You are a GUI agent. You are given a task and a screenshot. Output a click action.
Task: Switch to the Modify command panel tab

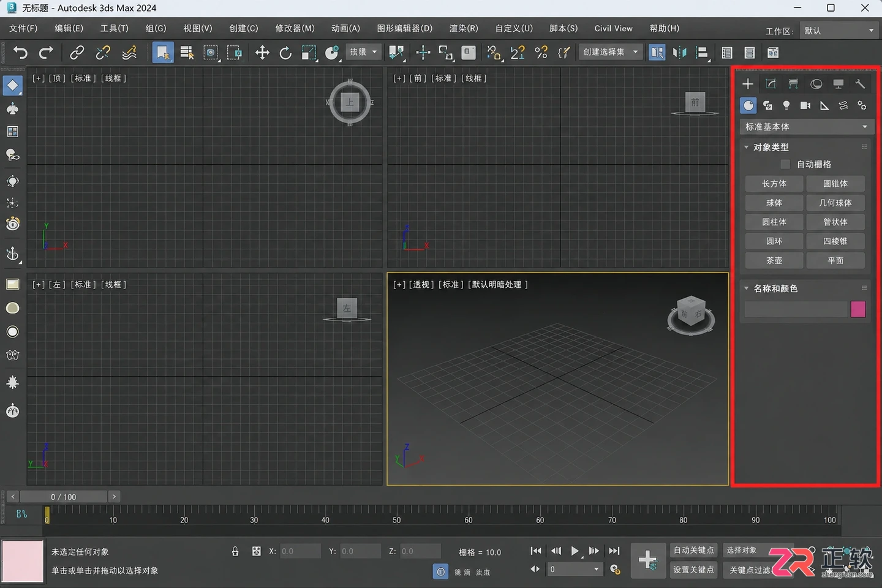(x=771, y=84)
